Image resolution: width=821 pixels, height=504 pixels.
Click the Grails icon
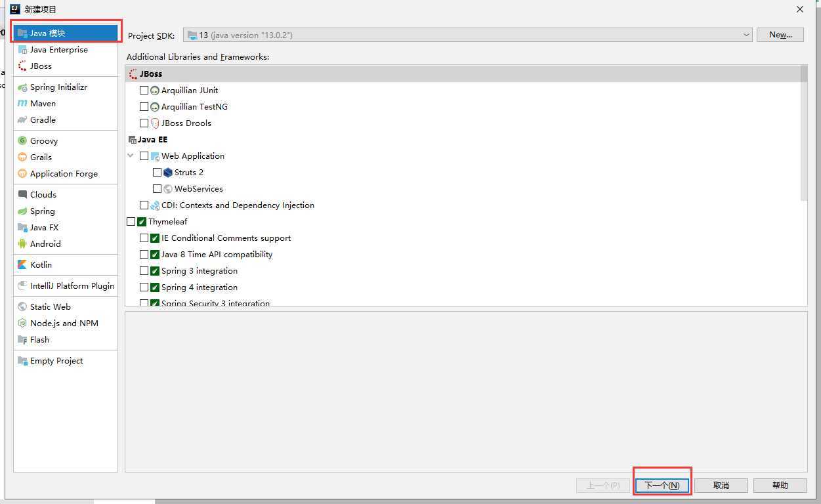22,157
